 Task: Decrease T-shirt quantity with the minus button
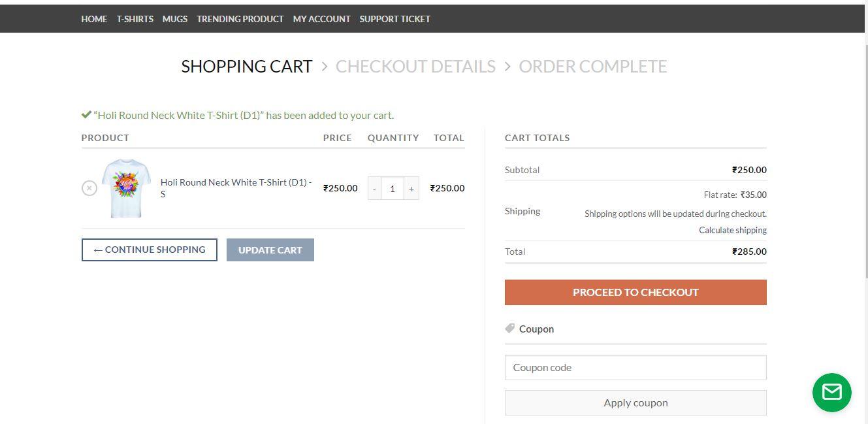(374, 188)
